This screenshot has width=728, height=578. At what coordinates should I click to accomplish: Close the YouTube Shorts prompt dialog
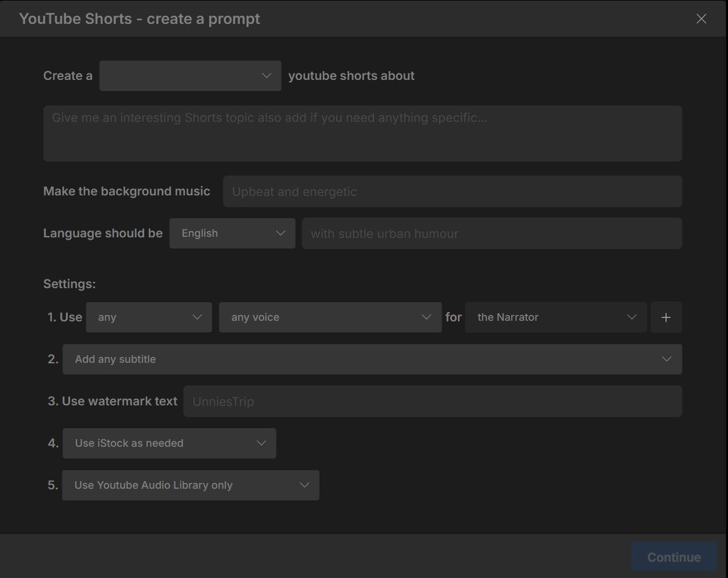pos(701,19)
